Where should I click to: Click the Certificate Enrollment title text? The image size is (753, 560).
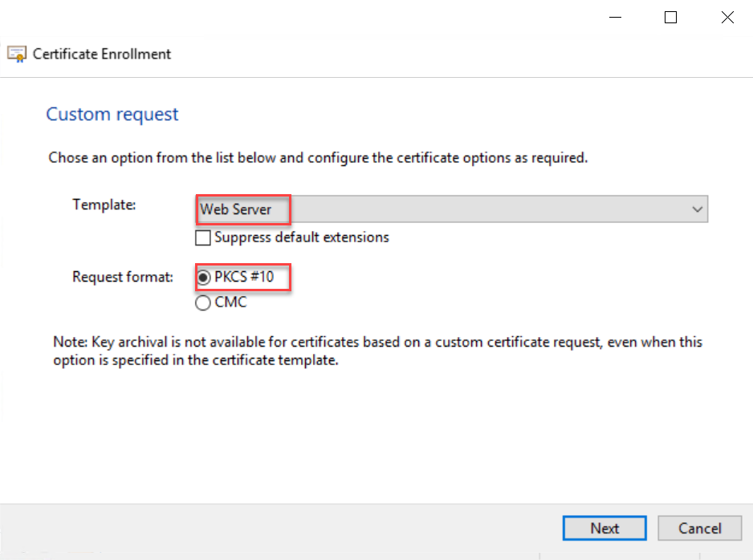(102, 55)
